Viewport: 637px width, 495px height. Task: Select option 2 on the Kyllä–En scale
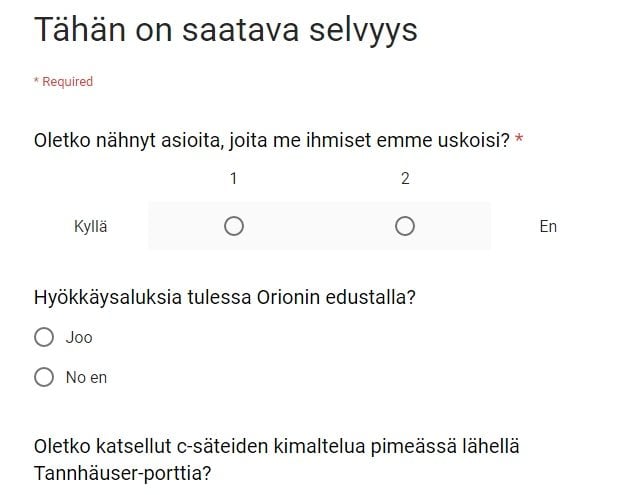405,226
